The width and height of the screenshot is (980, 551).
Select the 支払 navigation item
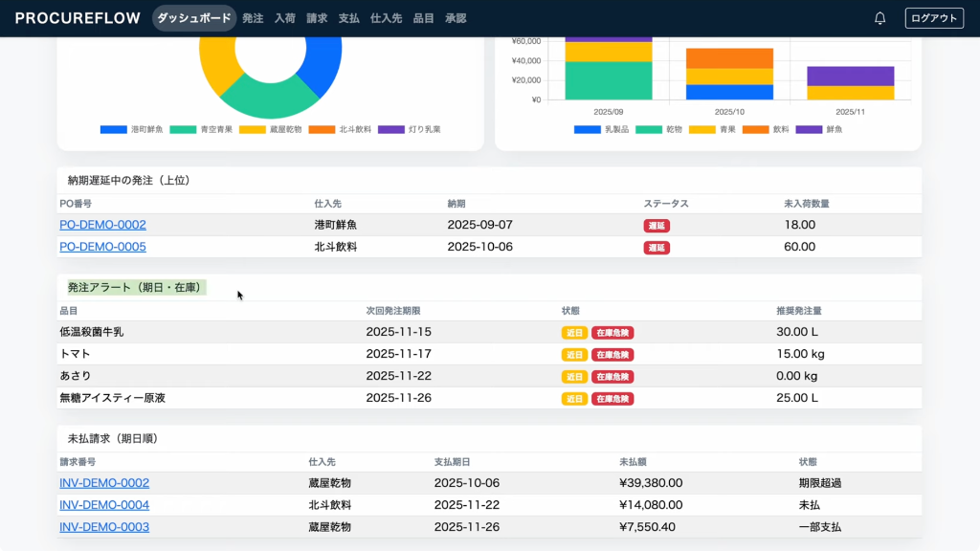click(349, 18)
